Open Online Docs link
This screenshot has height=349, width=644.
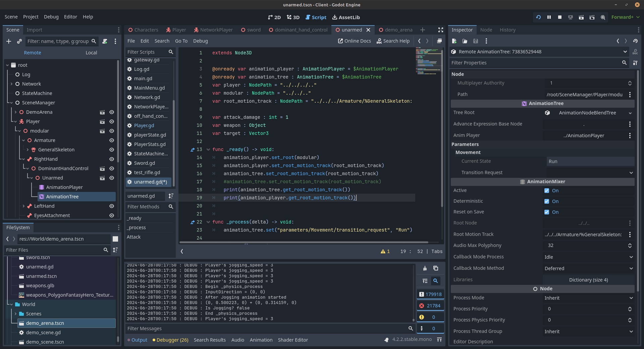(354, 41)
